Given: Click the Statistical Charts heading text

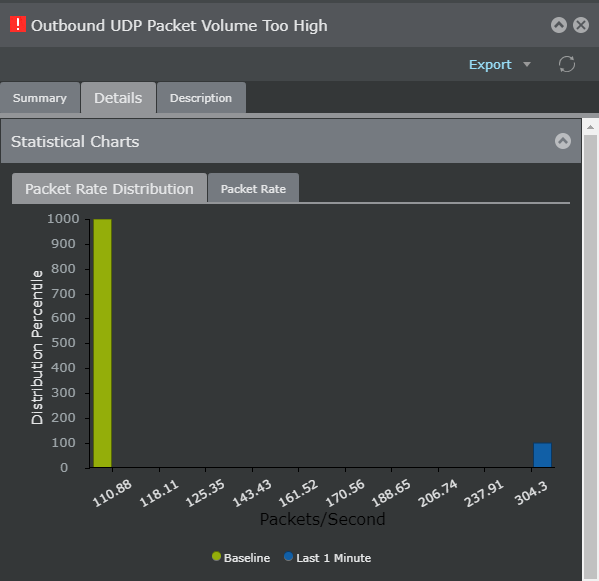Looking at the screenshot, I should (75, 142).
